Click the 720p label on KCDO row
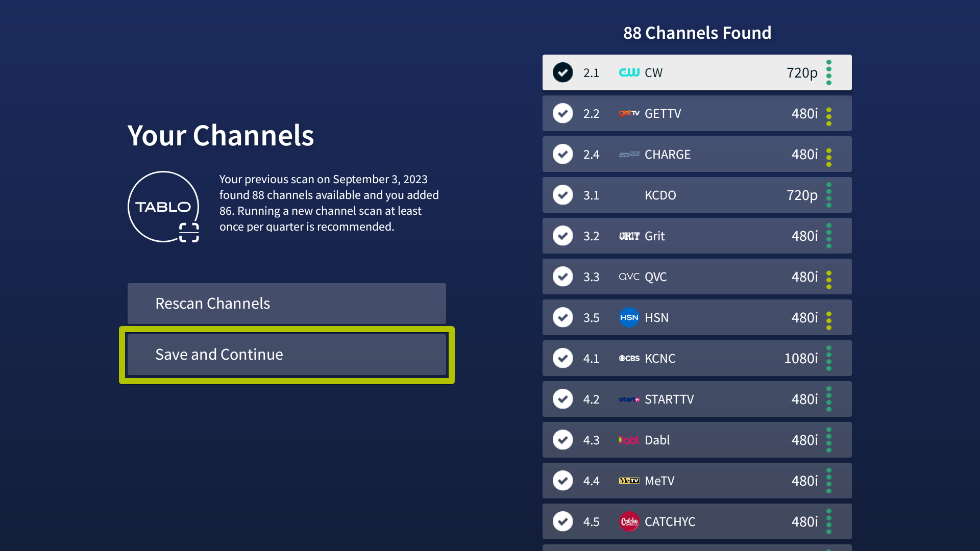 (x=802, y=195)
